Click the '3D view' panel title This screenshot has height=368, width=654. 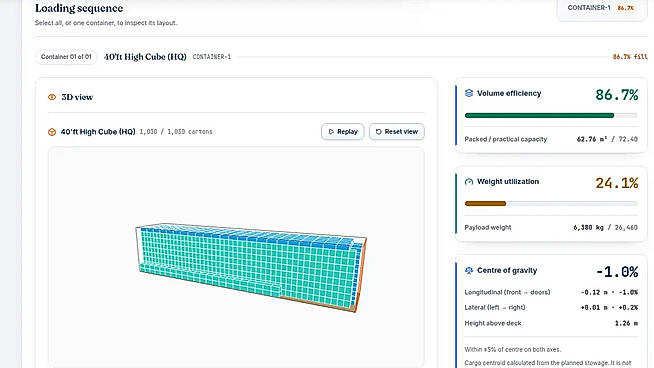(x=77, y=97)
